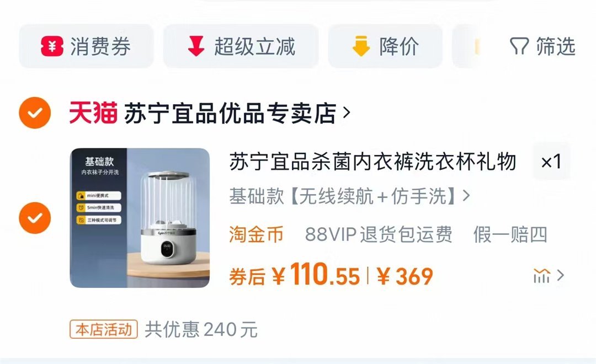Tap the 天猫 Tmall logo
Viewport: 596px width, 364px height.
click(x=93, y=113)
